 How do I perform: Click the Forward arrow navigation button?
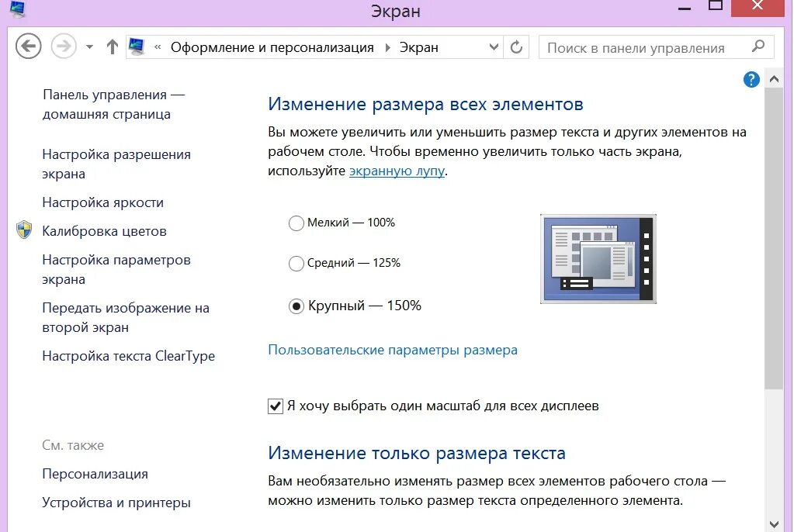click(x=64, y=47)
